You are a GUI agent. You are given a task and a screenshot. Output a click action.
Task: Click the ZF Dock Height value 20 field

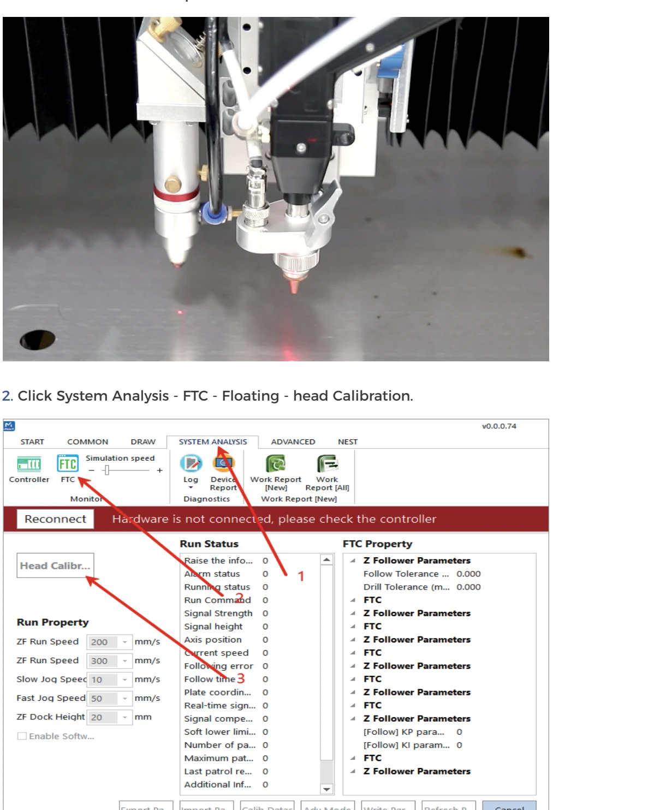102,717
